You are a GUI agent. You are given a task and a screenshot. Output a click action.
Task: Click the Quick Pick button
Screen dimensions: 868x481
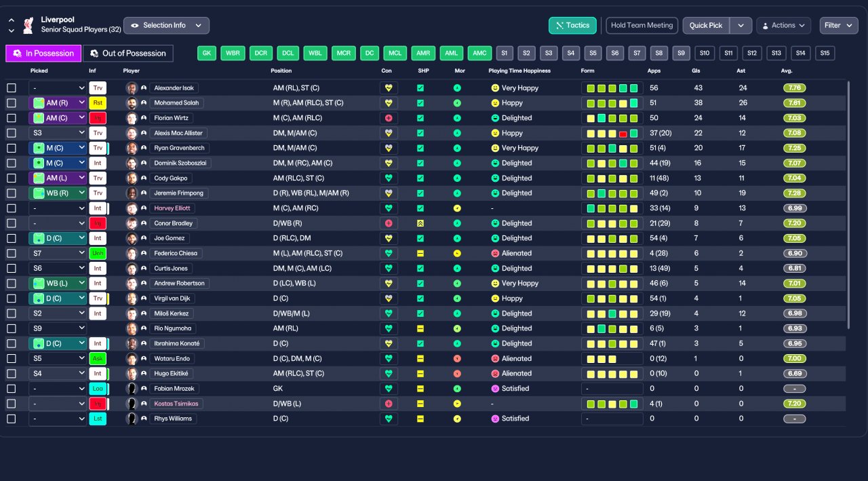(707, 26)
